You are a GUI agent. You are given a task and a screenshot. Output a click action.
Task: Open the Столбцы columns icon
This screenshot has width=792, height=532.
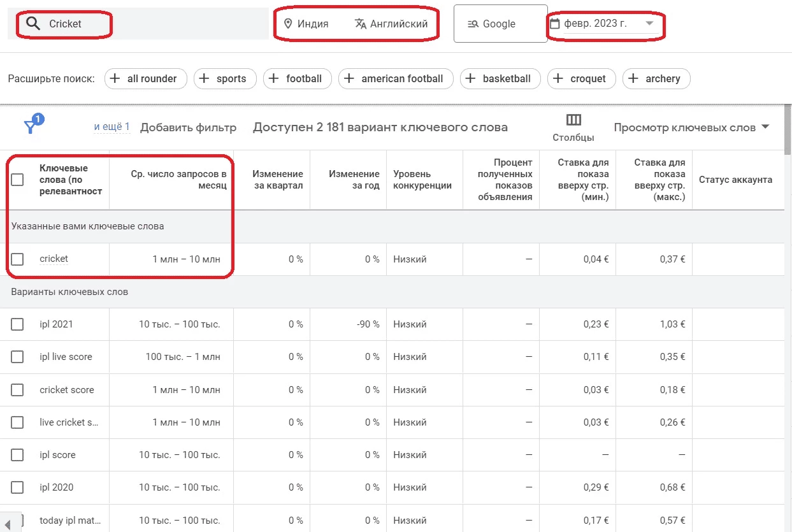point(573,120)
